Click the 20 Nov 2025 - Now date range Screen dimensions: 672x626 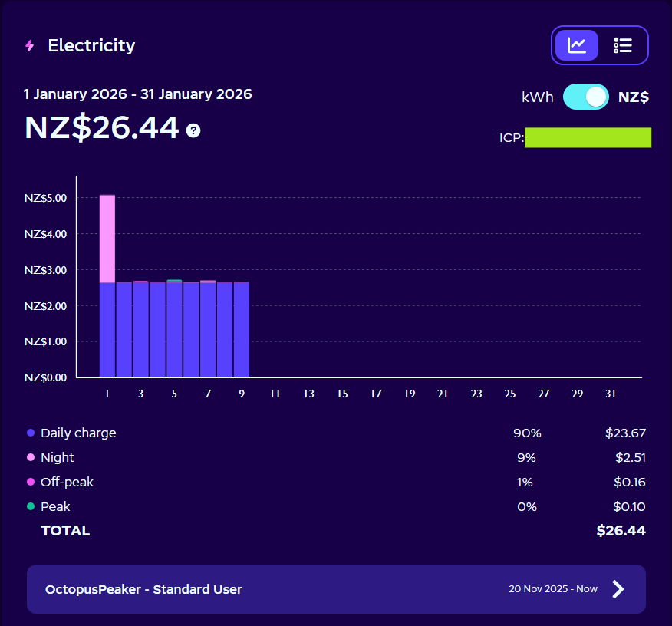[552, 589]
